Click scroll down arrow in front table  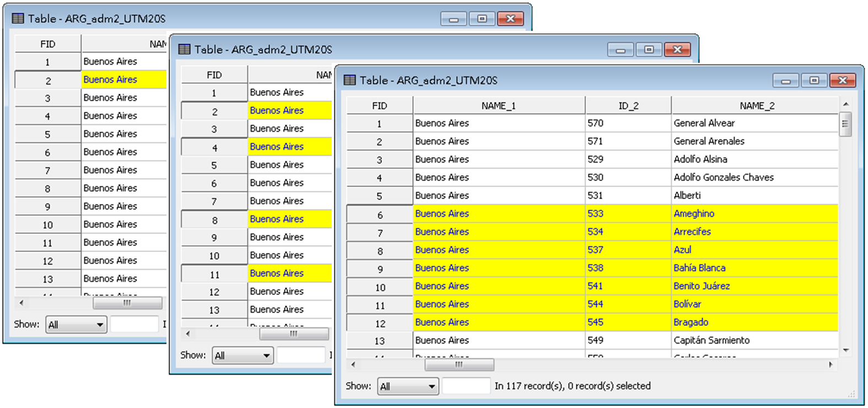845,350
